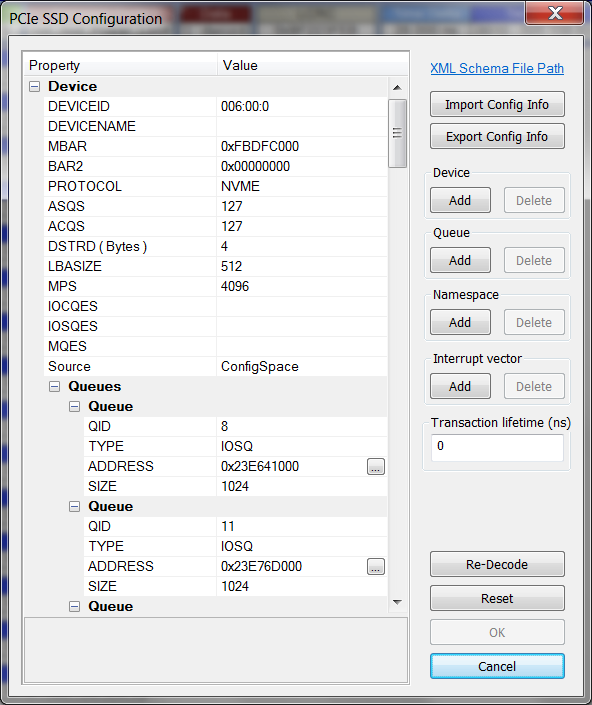This screenshot has width=592, height=705.
Task: Click the Re-Decode button
Action: coord(497,564)
